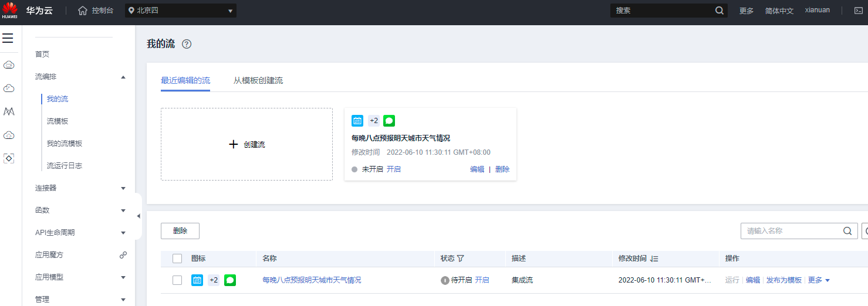
Task: Open 我的流模板 in sidebar
Action: click(65, 144)
